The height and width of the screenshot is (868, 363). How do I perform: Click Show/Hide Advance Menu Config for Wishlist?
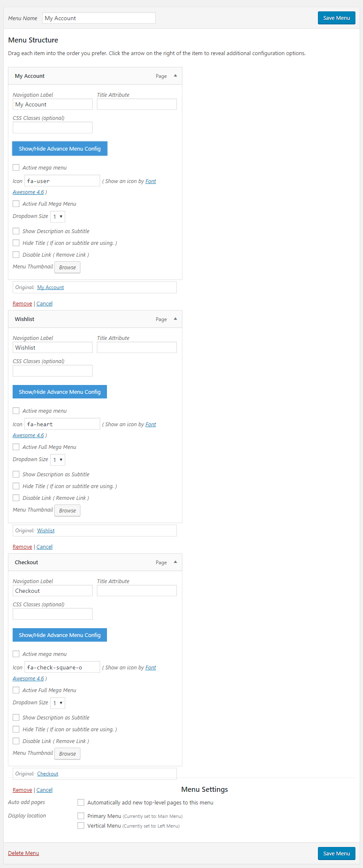[60, 392]
